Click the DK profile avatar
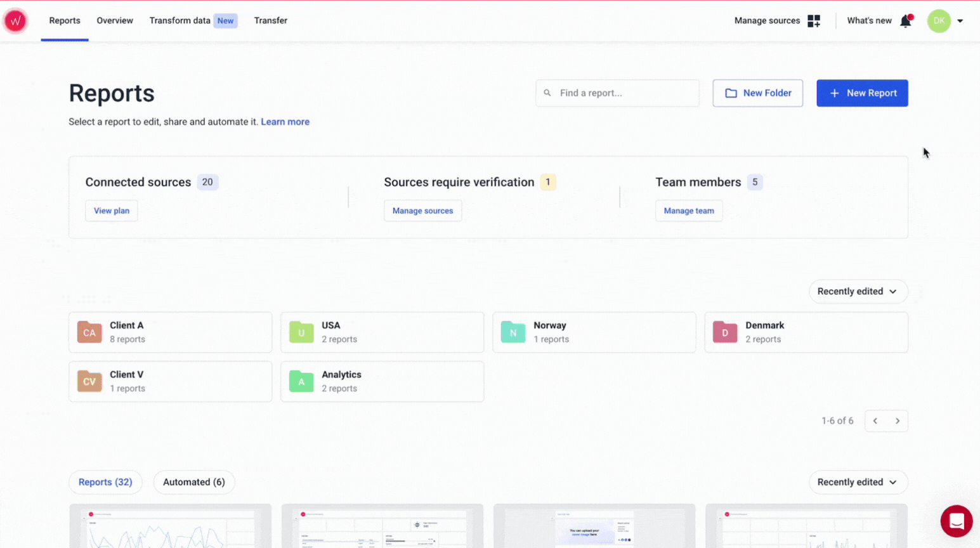Screen dimensions: 980x548 pos(939,21)
